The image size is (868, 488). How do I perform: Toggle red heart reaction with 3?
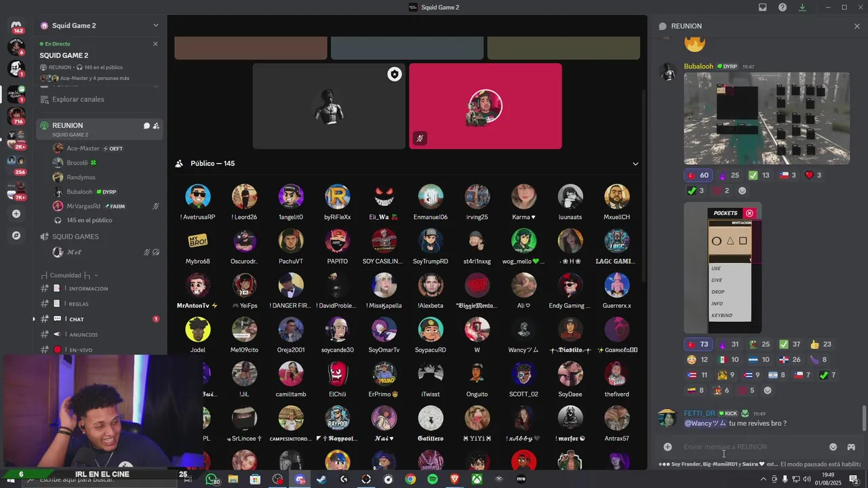pos(813,175)
